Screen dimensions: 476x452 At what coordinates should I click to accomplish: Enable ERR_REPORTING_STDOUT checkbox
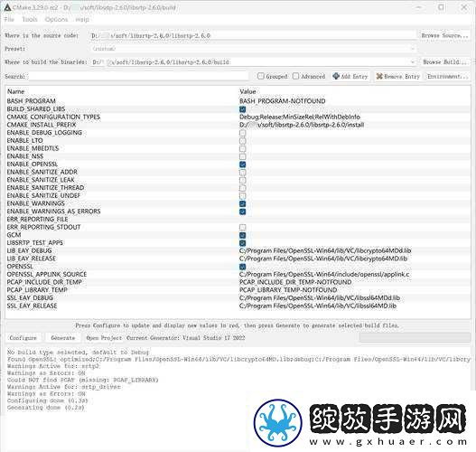point(242,227)
